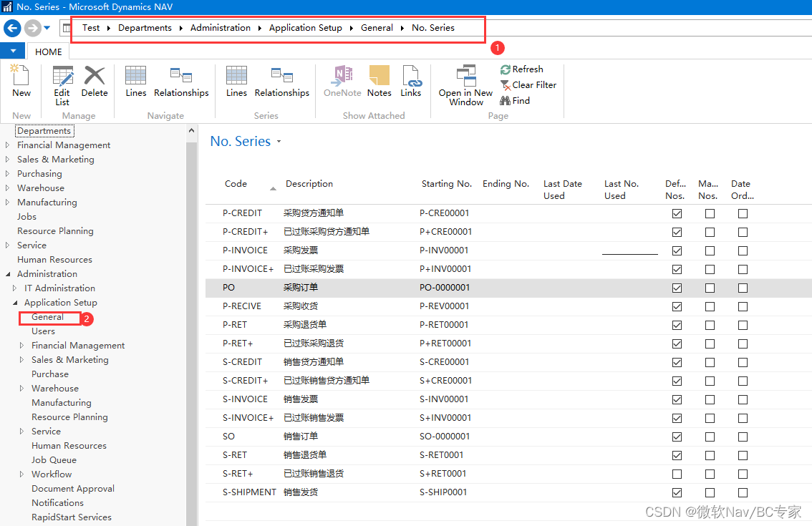Click Test in the breadcrumb
Screen dimensions: 812x526
[x=91, y=28]
